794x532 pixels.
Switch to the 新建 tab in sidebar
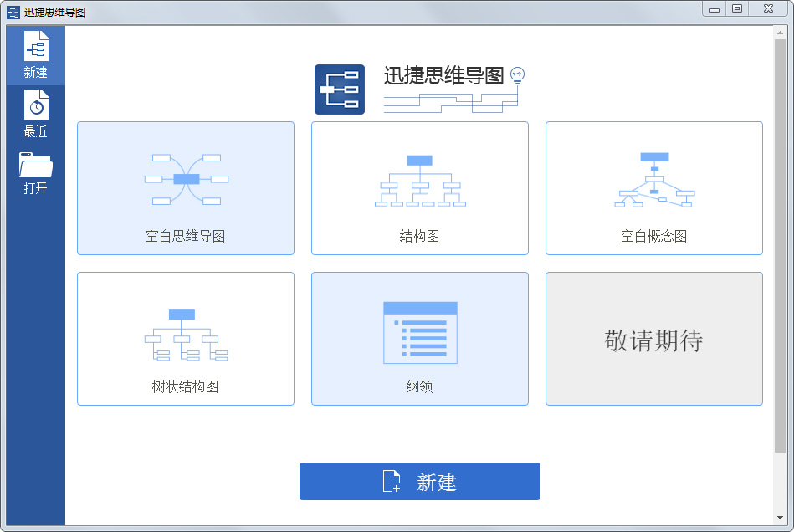[35, 55]
